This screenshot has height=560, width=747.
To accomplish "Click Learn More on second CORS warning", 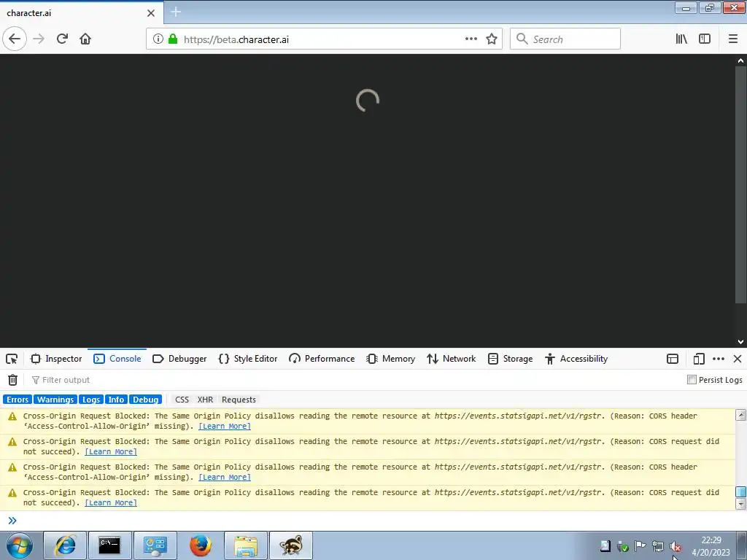I will pyautogui.click(x=111, y=452).
